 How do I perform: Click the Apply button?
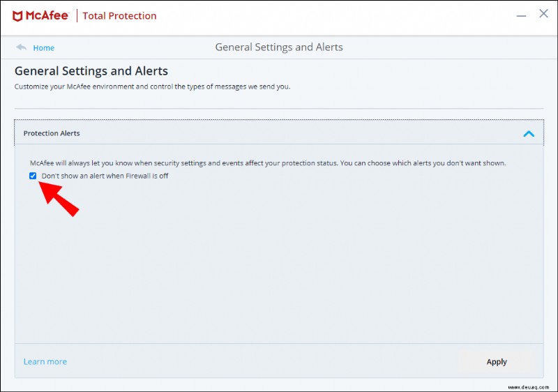[497, 362]
